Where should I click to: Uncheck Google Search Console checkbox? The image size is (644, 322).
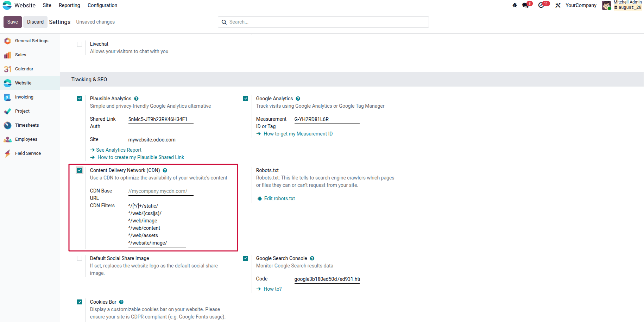pos(246,258)
